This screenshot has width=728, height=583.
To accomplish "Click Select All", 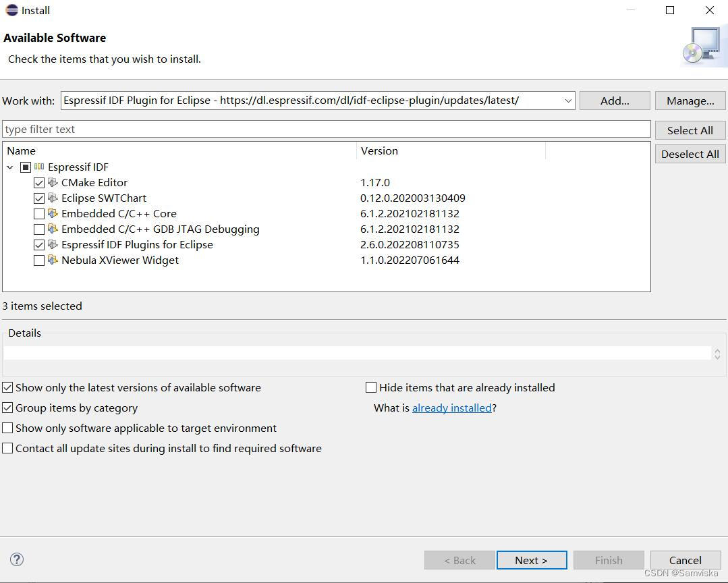I will point(690,130).
